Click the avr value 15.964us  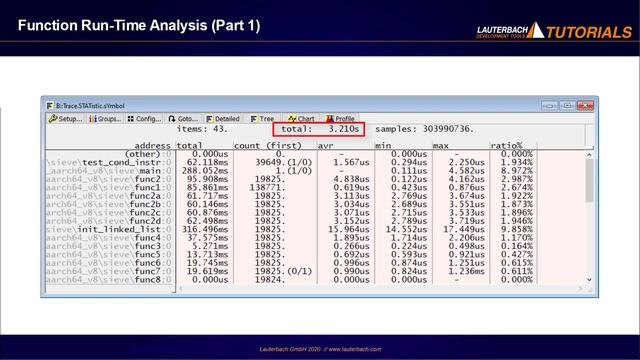pos(349,229)
